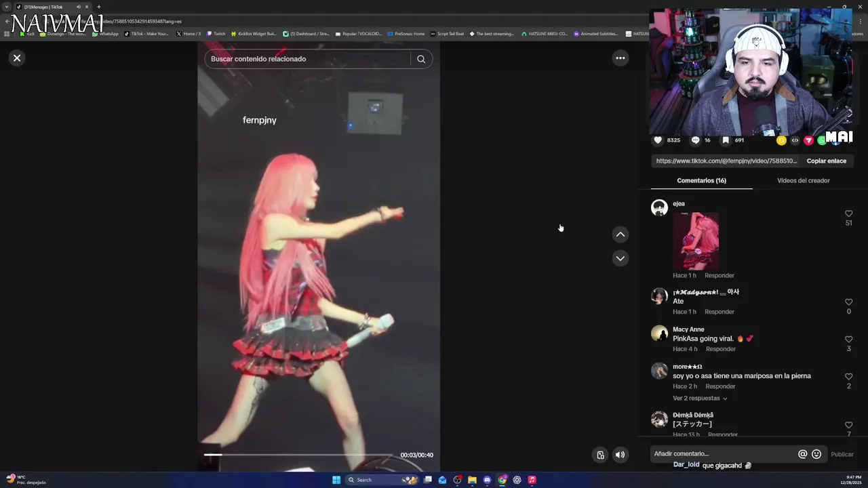Open ChatGPT app from taskbar
Screen dimensions: 868x488
pos(517,480)
